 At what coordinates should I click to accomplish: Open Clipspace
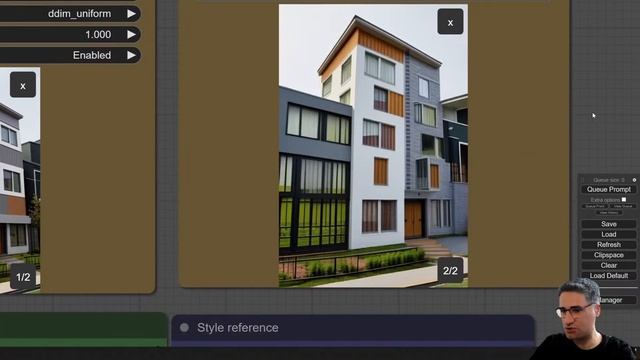point(609,255)
